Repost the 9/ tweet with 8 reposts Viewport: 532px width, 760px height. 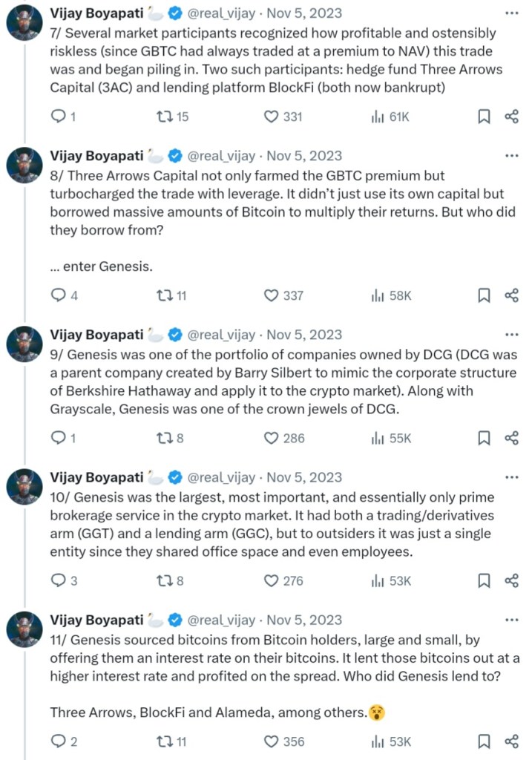(x=165, y=438)
